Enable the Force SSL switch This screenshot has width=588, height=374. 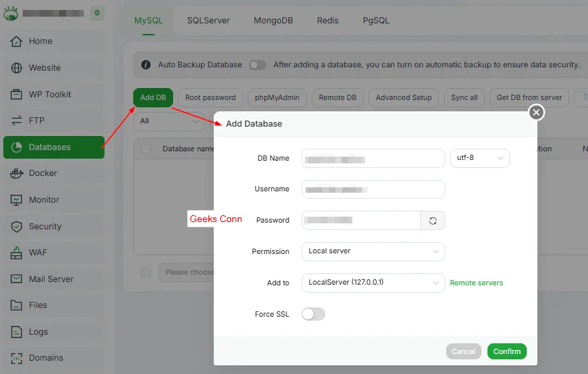point(314,314)
